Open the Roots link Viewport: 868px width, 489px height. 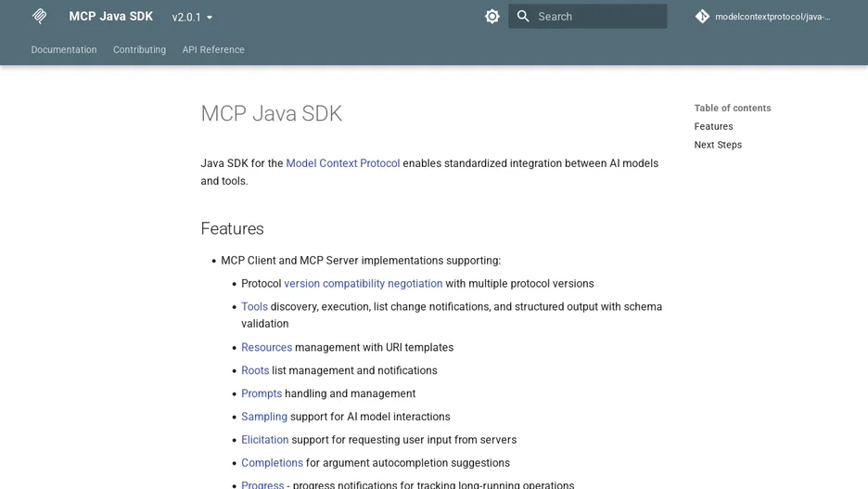click(255, 370)
